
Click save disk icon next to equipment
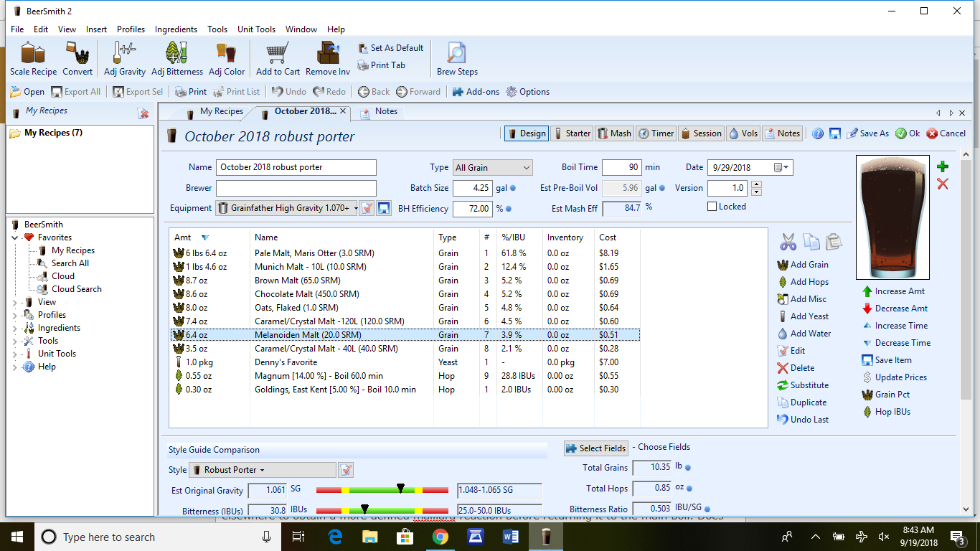click(384, 208)
